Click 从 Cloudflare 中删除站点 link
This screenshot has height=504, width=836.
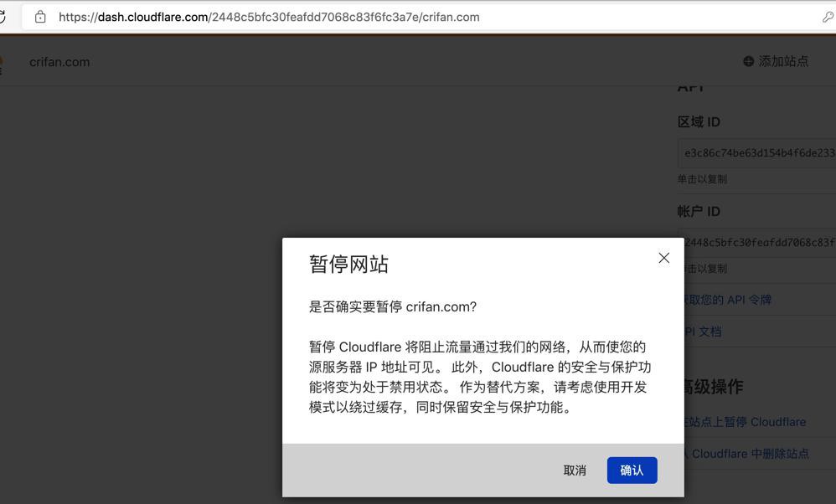(747, 454)
